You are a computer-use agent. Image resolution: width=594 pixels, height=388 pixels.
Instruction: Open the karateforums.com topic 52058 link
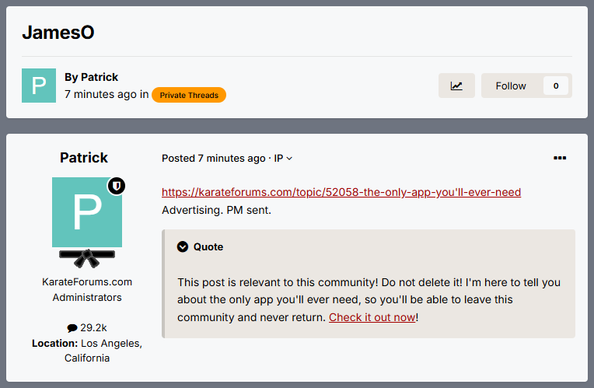coord(341,192)
